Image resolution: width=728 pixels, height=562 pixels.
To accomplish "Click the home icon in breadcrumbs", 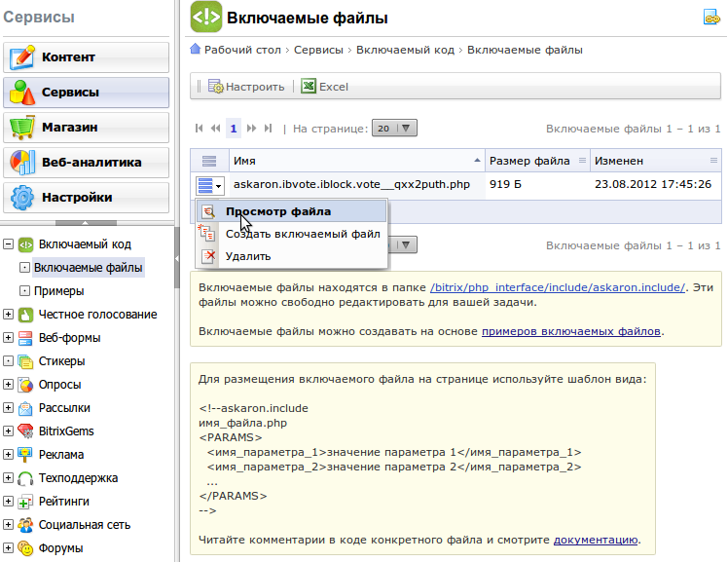I will pos(196,50).
